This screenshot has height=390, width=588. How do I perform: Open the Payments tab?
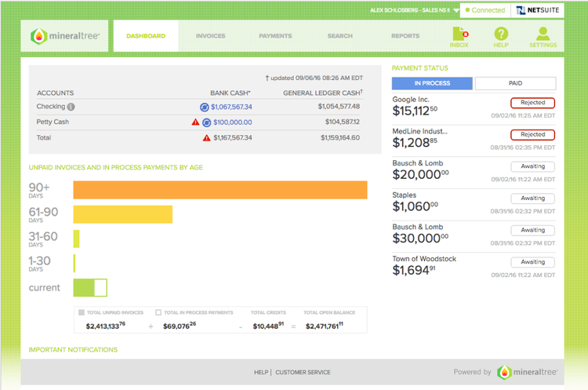pos(275,36)
